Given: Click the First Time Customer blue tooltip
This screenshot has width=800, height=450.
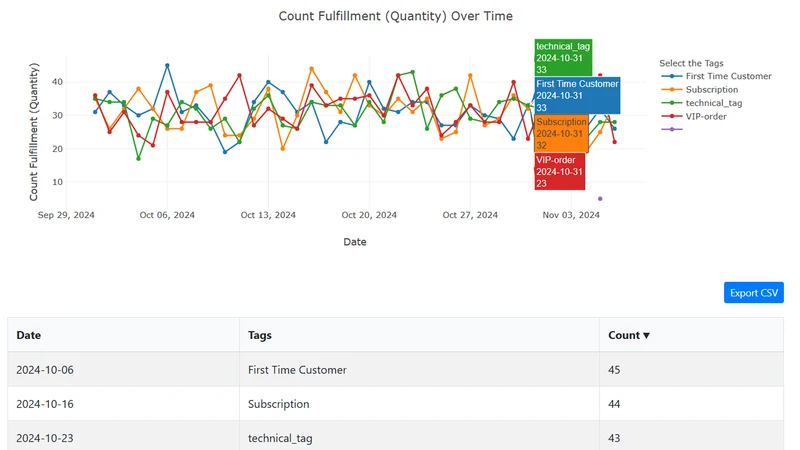Looking at the screenshot, I should [577, 95].
